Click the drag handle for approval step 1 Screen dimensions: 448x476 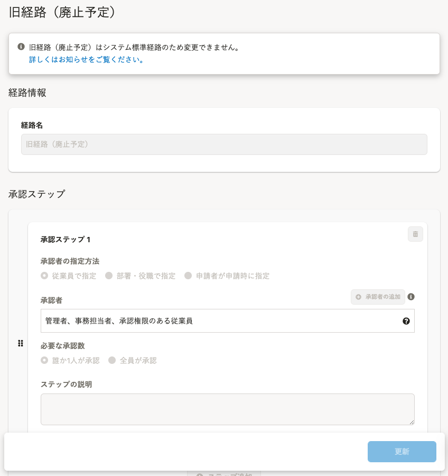[20, 343]
